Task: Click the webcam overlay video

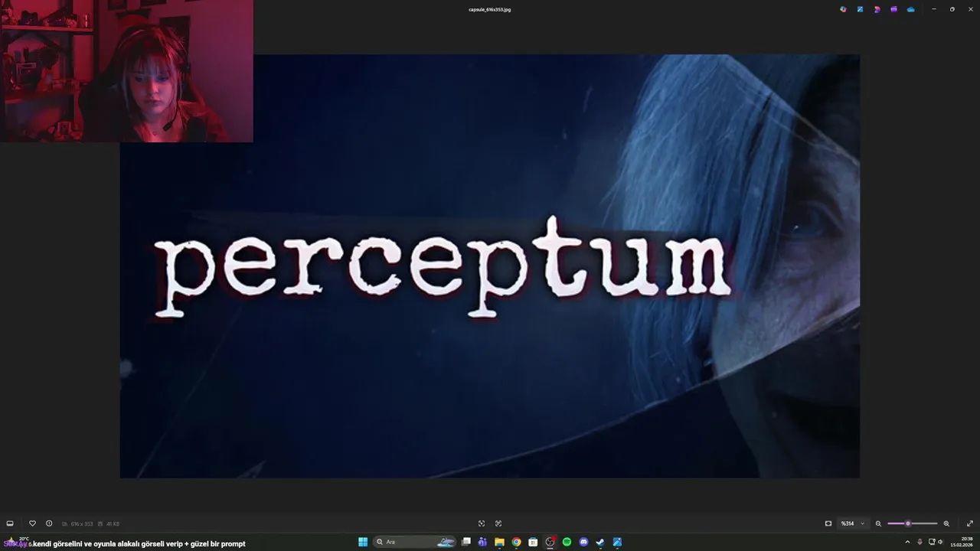Action: tap(126, 71)
